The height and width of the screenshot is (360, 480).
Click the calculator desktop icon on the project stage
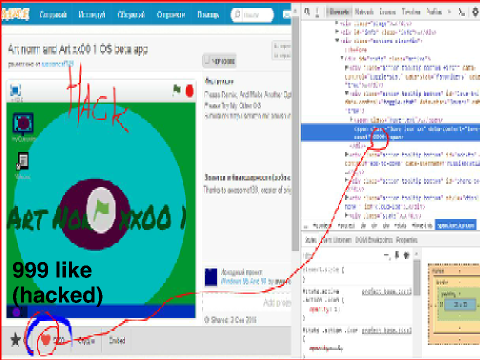[x=23, y=161]
